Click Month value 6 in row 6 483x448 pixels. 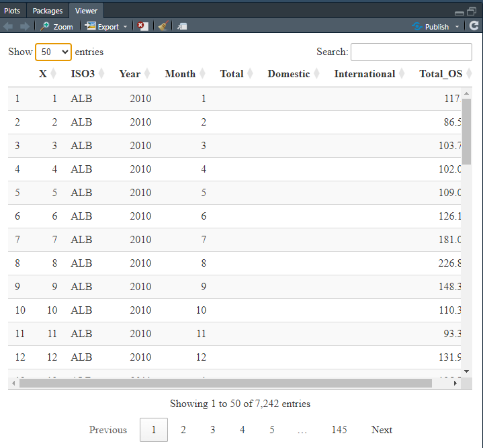204,216
